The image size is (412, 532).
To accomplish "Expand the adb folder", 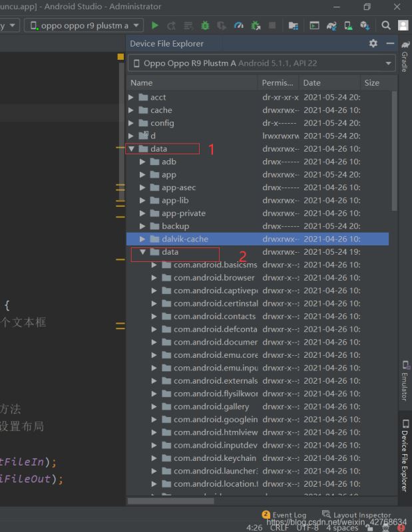I will [142, 162].
